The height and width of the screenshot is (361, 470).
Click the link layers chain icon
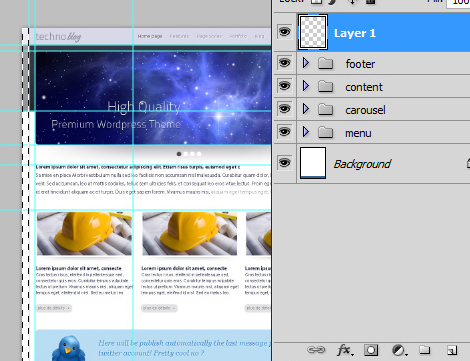[316, 350]
